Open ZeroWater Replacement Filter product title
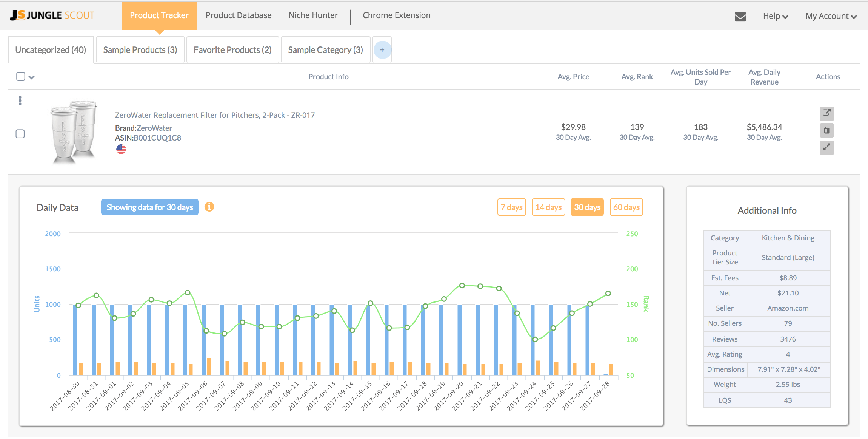 (x=215, y=115)
